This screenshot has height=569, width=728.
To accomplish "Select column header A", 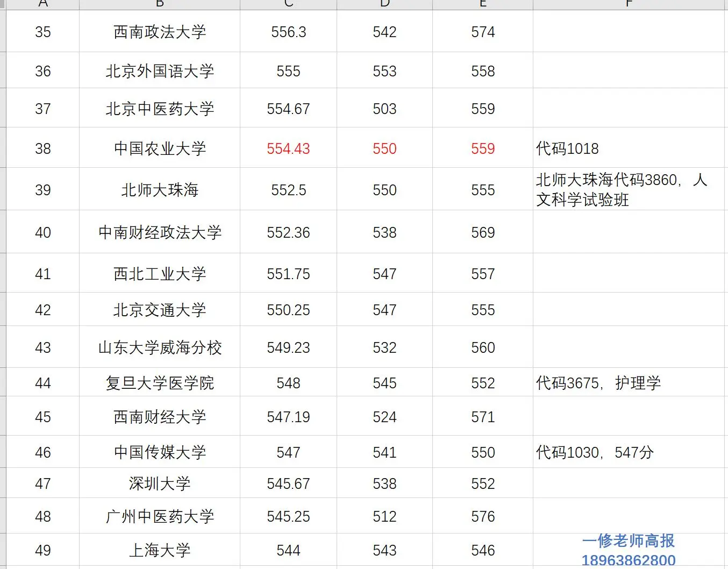I will (x=43, y=4).
